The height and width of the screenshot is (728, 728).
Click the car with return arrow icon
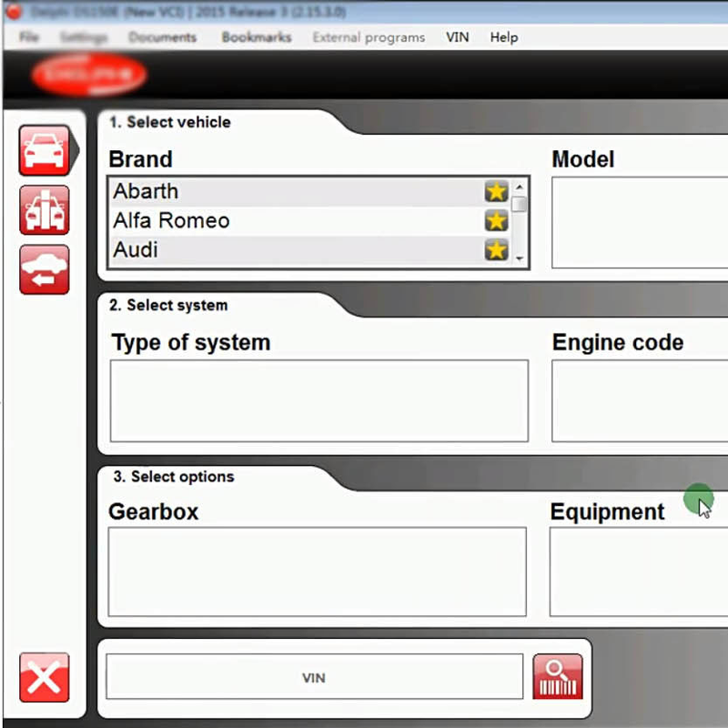[44, 269]
